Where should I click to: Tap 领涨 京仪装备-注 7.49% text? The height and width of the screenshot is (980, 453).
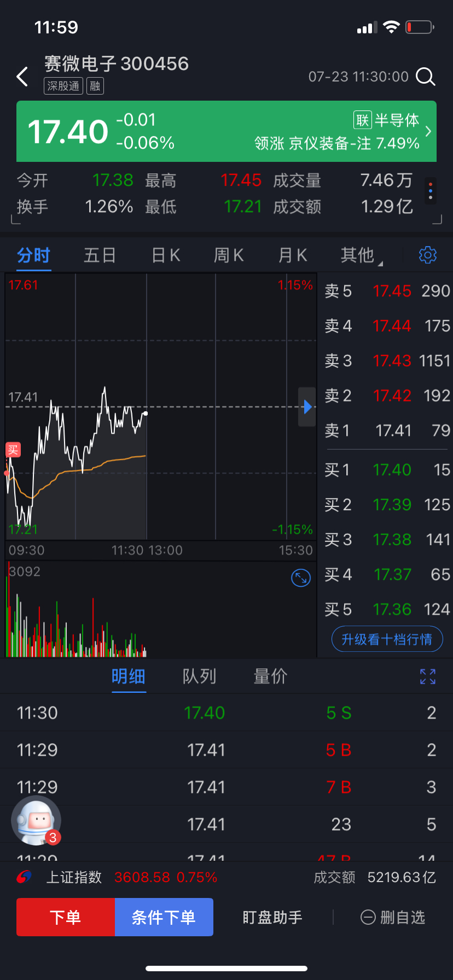coord(337,143)
